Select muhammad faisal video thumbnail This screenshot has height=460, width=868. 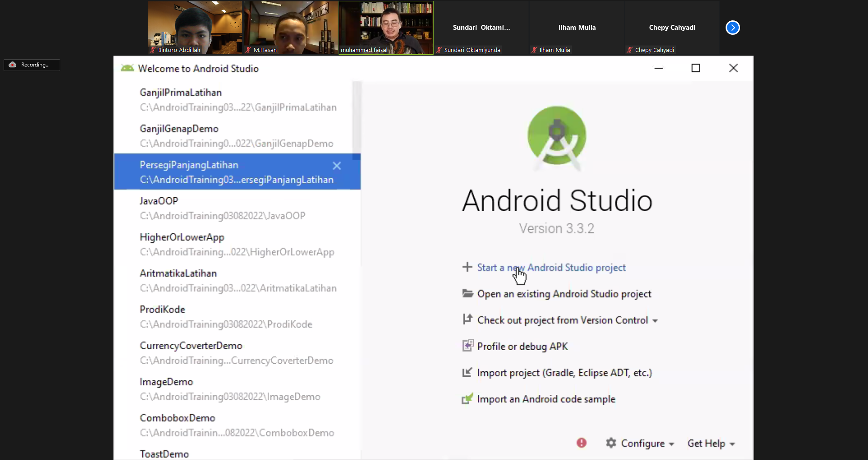[386, 28]
